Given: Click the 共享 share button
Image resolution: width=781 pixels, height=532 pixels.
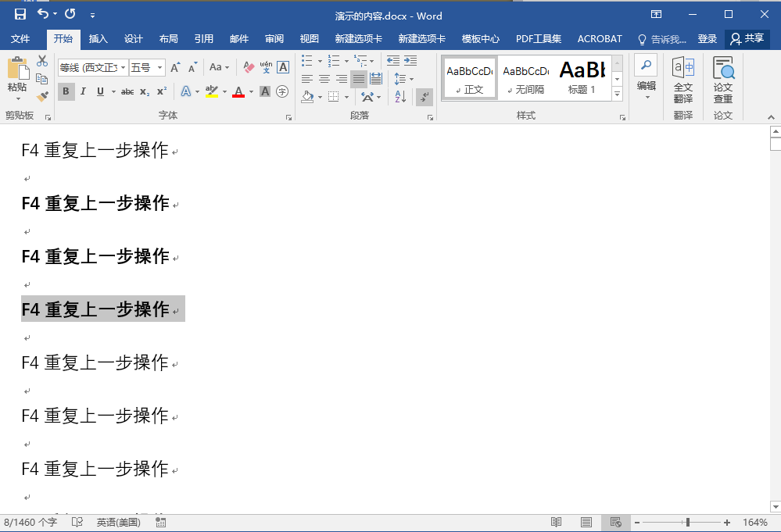Looking at the screenshot, I should coord(747,38).
